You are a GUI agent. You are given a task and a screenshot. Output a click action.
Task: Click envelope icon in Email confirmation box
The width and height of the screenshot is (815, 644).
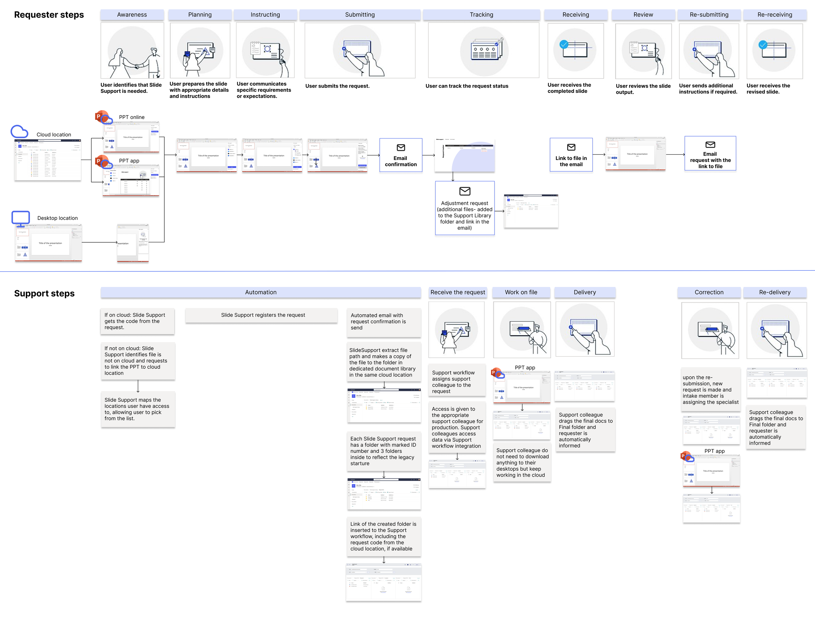pyautogui.click(x=401, y=148)
